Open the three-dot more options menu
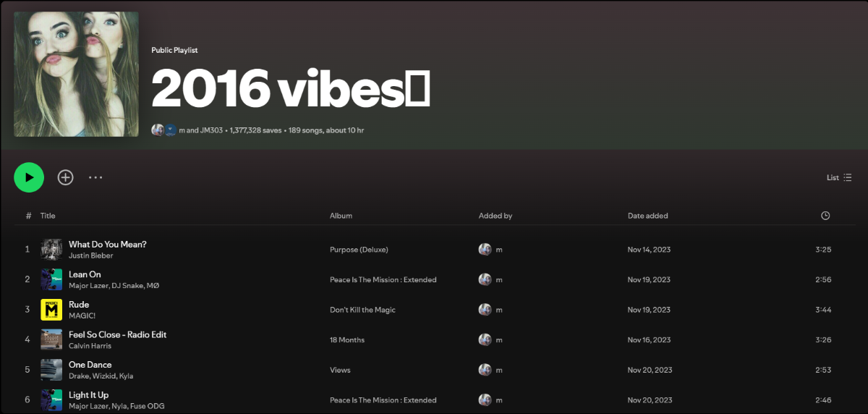Screen dimensions: 868x414 (95, 177)
